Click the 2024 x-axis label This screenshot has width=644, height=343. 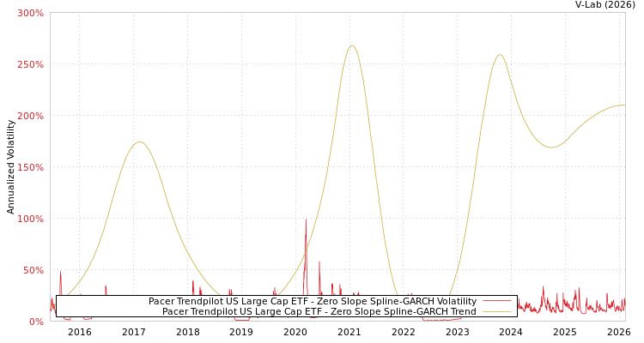tap(511, 332)
